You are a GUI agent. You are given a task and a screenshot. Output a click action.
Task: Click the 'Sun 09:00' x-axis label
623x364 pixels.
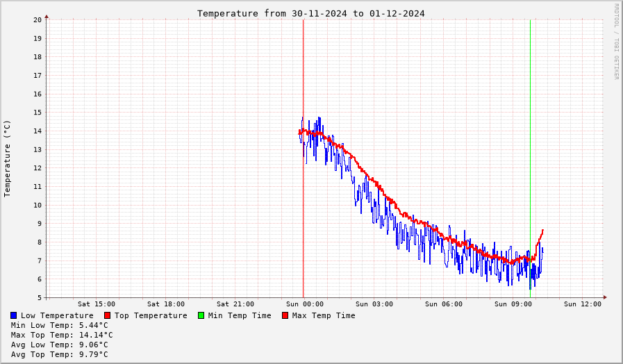pyautogui.click(x=513, y=304)
